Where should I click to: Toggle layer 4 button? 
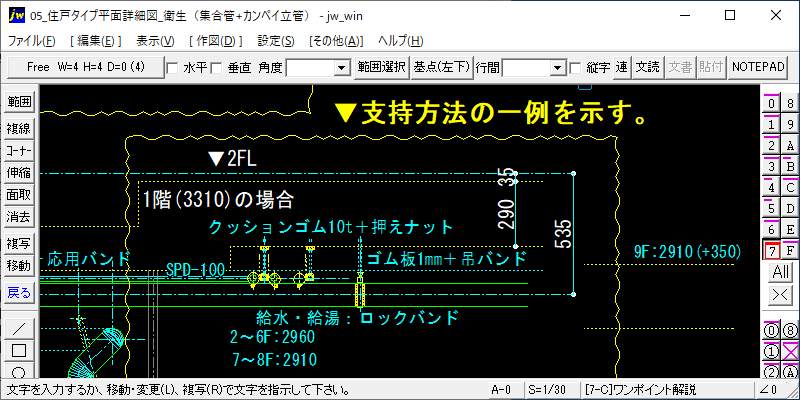click(771, 187)
